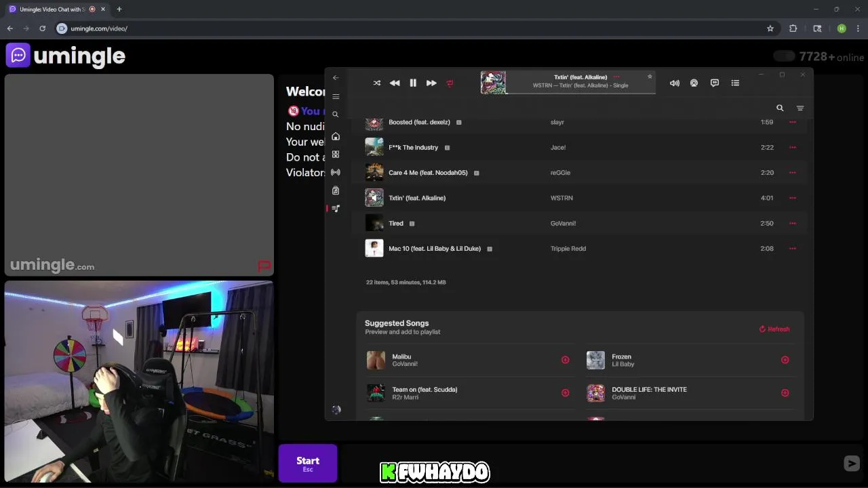The image size is (868, 488).
Task: Add Malibu to playlist
Action: coord(565,360)
